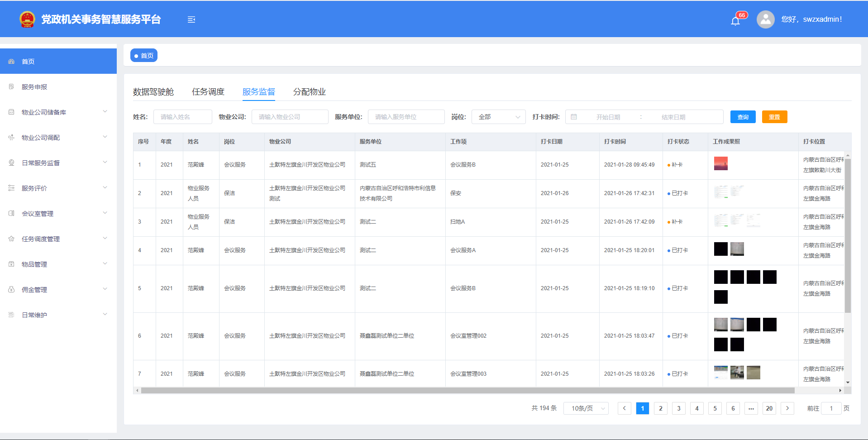The height and width of the screenshot is (440, 868).
Task: Go to next page arrow
Action: click(787, 408)
